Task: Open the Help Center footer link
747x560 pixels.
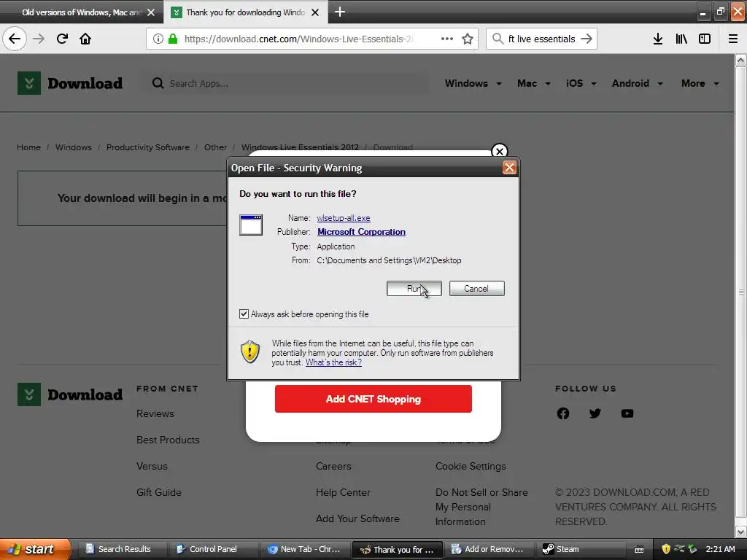Action: click(x=343, y=492)
